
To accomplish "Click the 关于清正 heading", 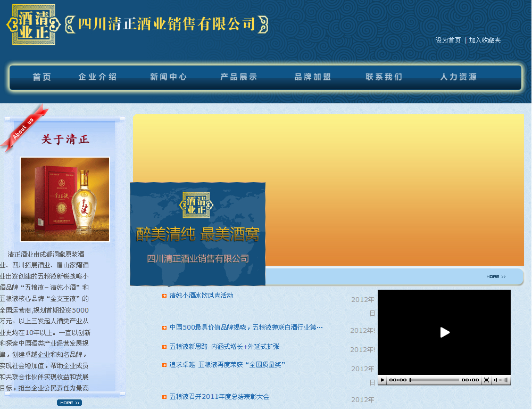I will click(x=65, y=140).
